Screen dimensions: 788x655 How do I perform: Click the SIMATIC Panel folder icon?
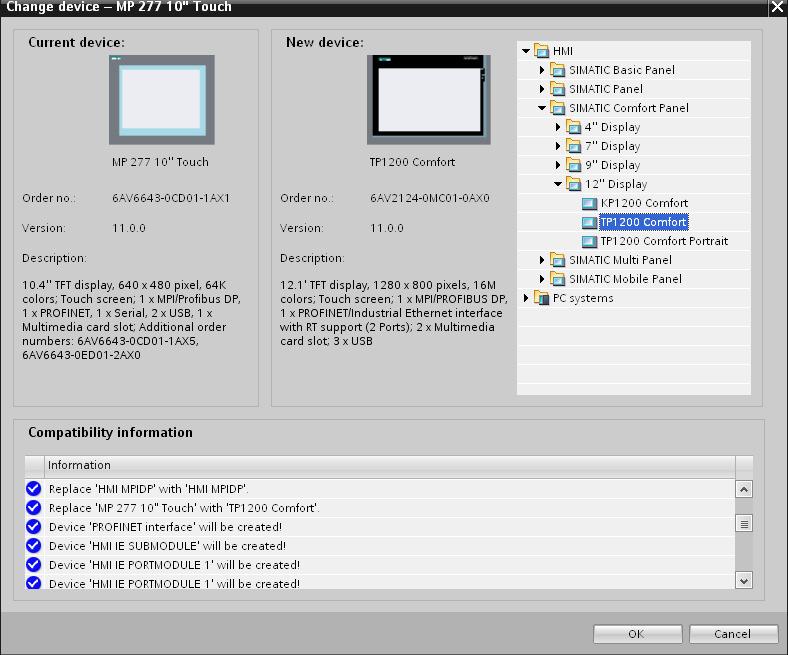point(557,89)
